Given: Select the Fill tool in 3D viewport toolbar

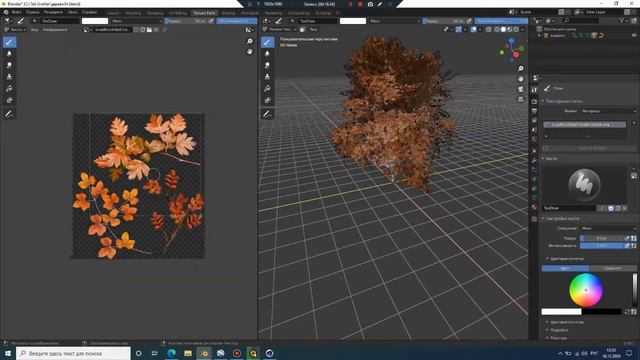Looking at the screenshot, I should pyautogui.click(x=268, y=89).
